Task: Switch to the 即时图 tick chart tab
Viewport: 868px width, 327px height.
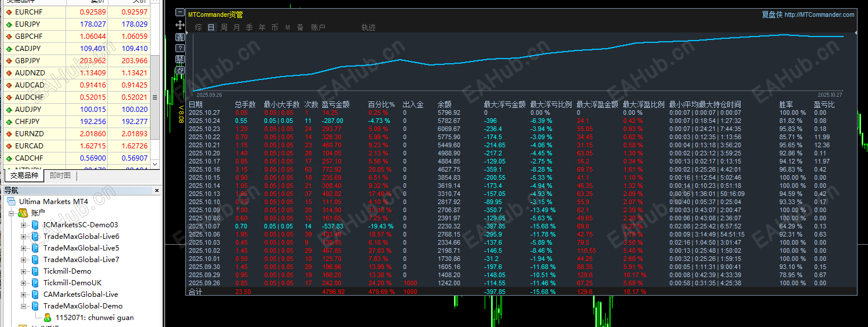Action: coord(60,176)
